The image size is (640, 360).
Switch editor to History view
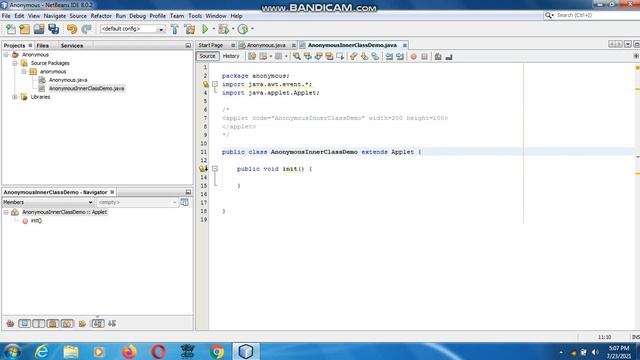click(231, 56)
